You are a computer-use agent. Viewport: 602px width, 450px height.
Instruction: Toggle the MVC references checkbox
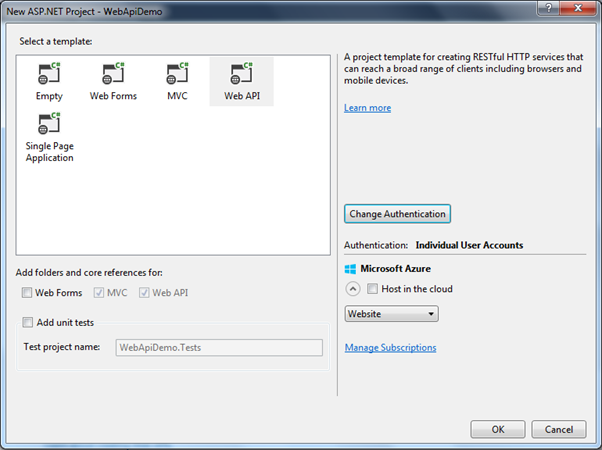click(99, 293)
